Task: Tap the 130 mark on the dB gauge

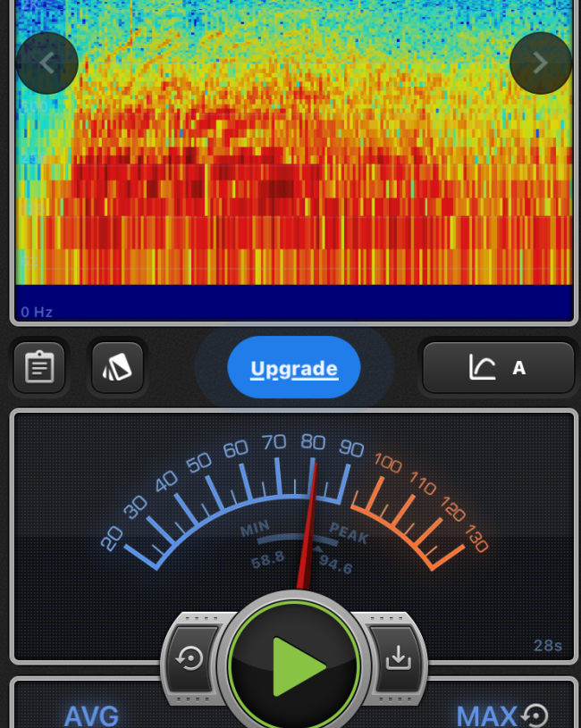Action: click(476, 540)
